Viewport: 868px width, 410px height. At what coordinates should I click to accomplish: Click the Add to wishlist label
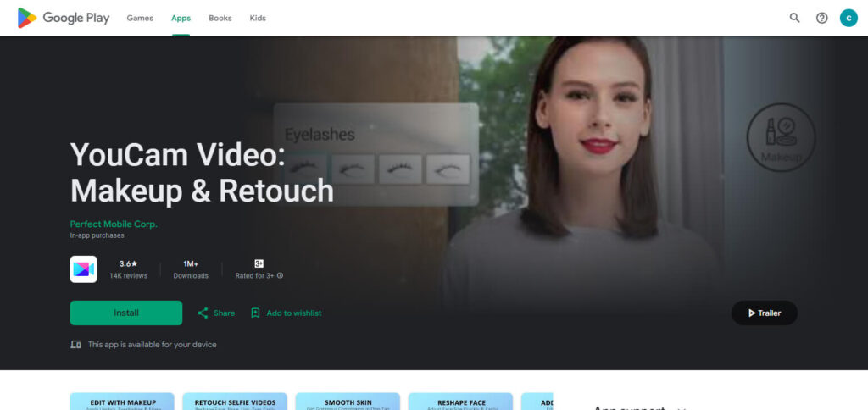click(294, 313)
